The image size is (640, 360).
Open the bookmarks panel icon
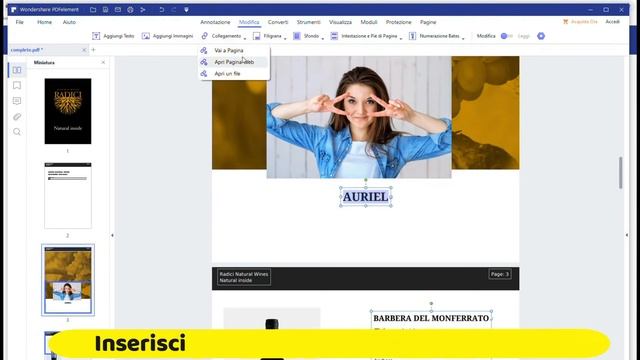tap(17, 85)
